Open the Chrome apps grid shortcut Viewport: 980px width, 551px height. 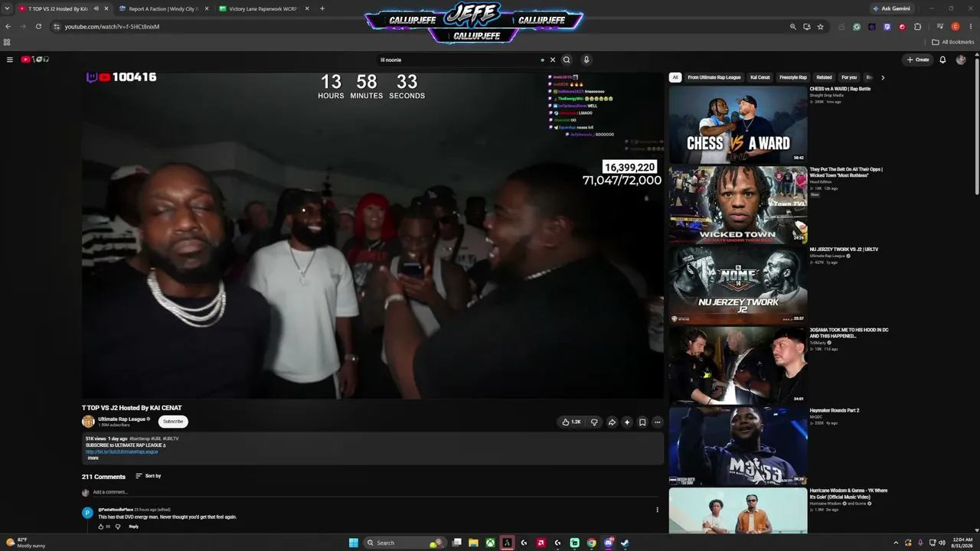(x=7, y=42)
